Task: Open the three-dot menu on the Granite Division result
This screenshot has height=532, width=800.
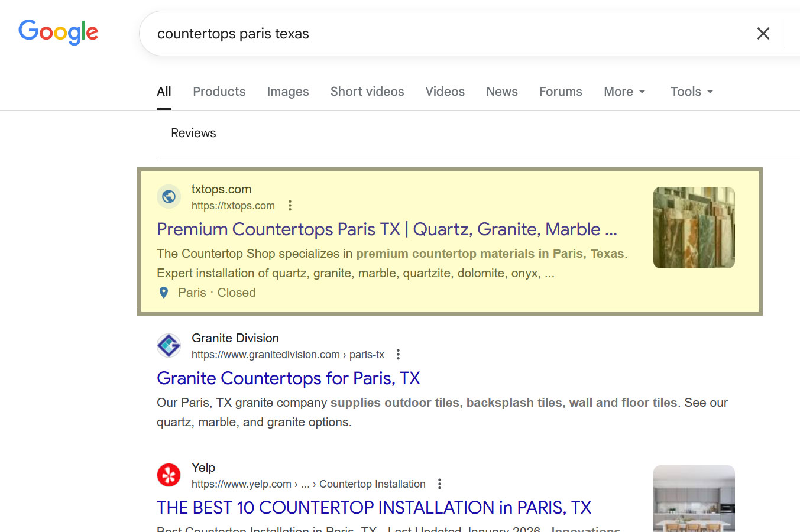Action: coord(398,354)
